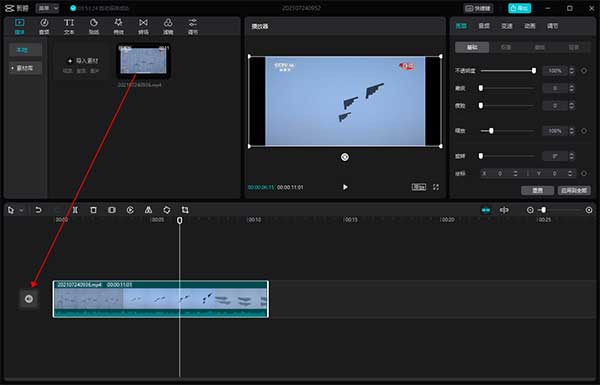Switch to the Adjust tab in properties panel
The width and height of the screenshot is (600, 385).
point(553,26)
